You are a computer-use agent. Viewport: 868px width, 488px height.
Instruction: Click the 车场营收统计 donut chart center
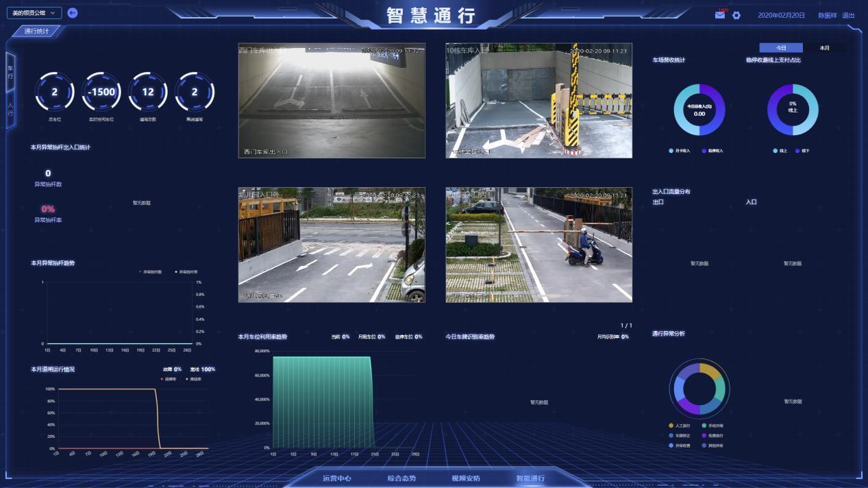(699, 110)
